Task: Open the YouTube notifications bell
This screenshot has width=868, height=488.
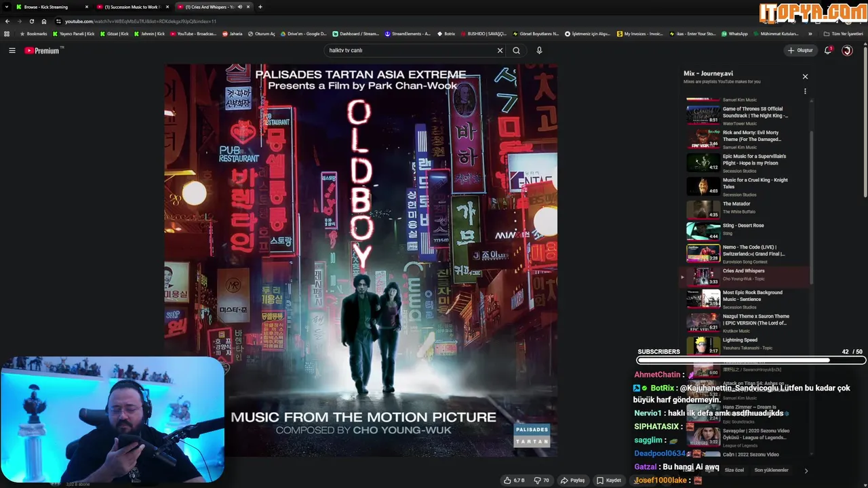Action: [827, 50]
